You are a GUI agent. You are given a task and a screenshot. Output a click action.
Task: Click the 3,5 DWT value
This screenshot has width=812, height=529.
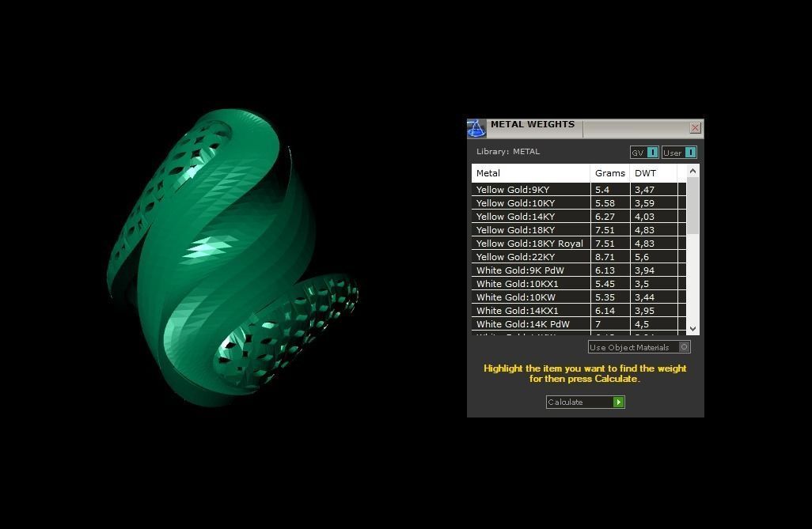point(642,284)
